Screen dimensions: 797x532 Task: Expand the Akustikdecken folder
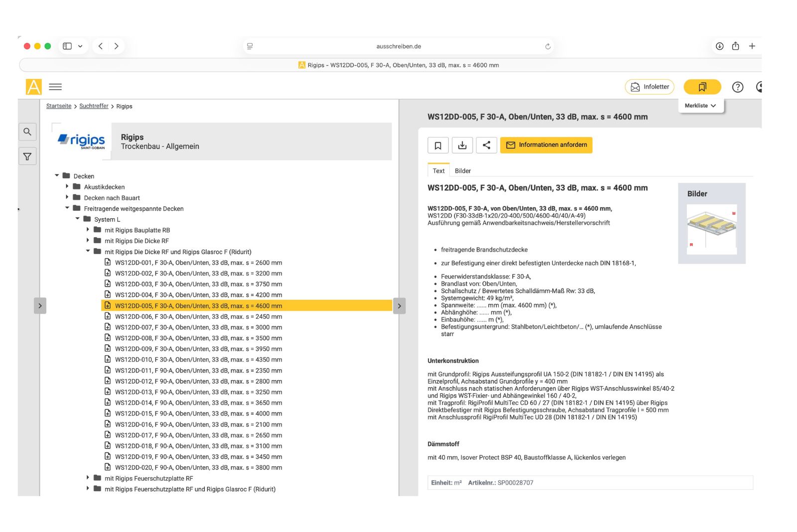point(67,186)
